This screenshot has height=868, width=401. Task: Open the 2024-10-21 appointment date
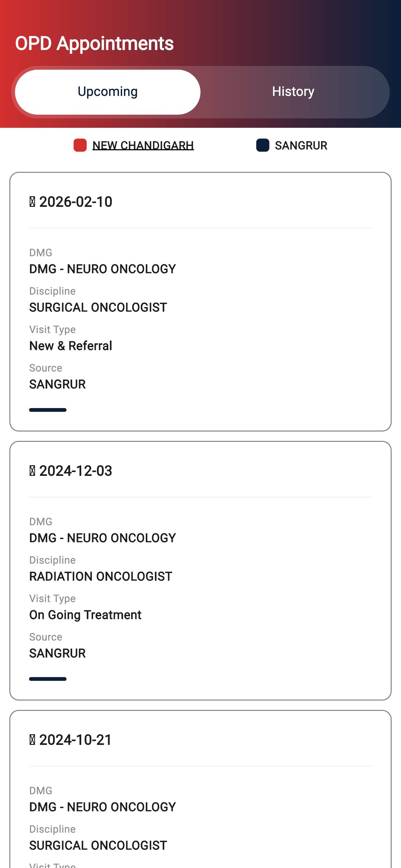[76, 740]
